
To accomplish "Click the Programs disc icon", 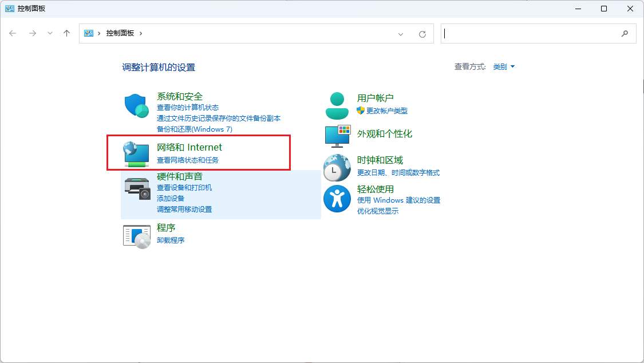I will [137, 235].
